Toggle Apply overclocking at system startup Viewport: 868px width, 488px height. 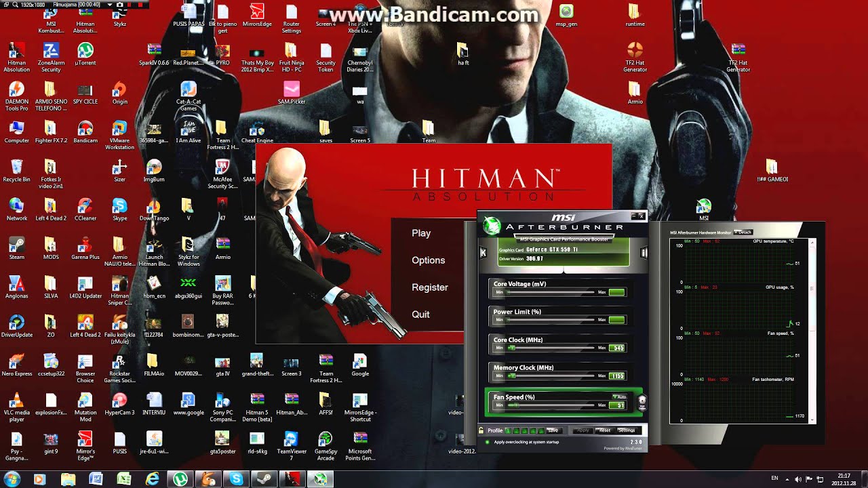click(x=487, y=442)
